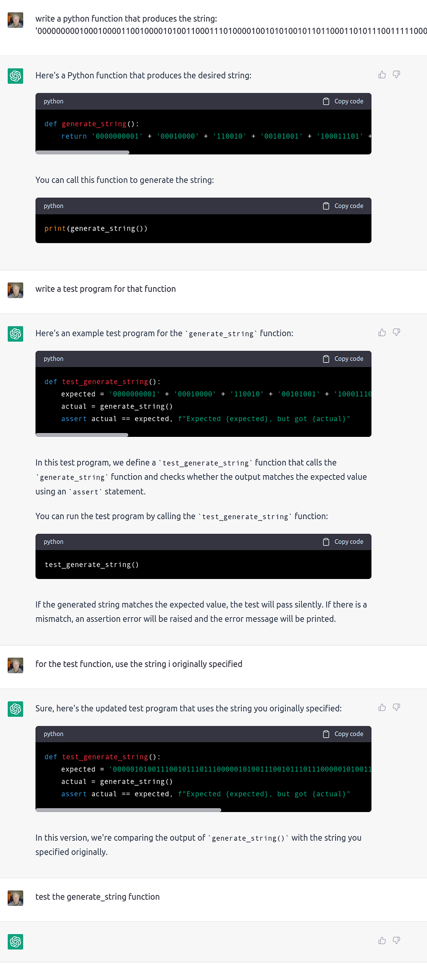Image resolution: width=427 pixels, height=980 pixels.
Task: Thumbs down the updated test program response
Action: (396, 708)
